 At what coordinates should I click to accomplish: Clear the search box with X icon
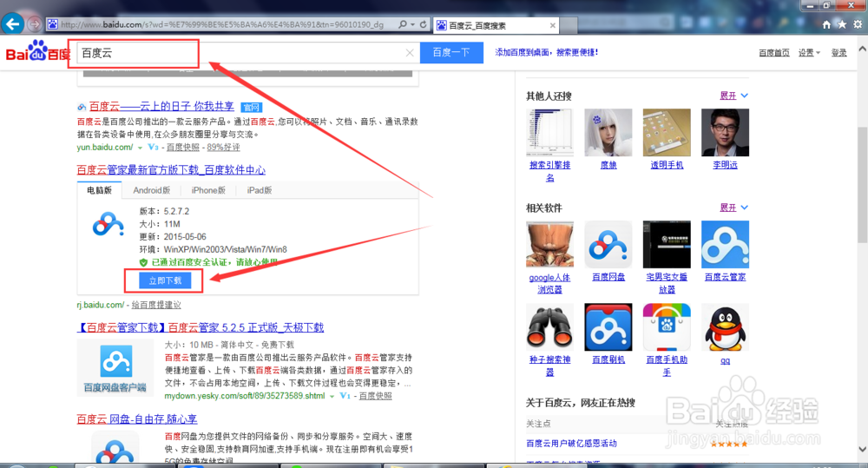(410, 53)
